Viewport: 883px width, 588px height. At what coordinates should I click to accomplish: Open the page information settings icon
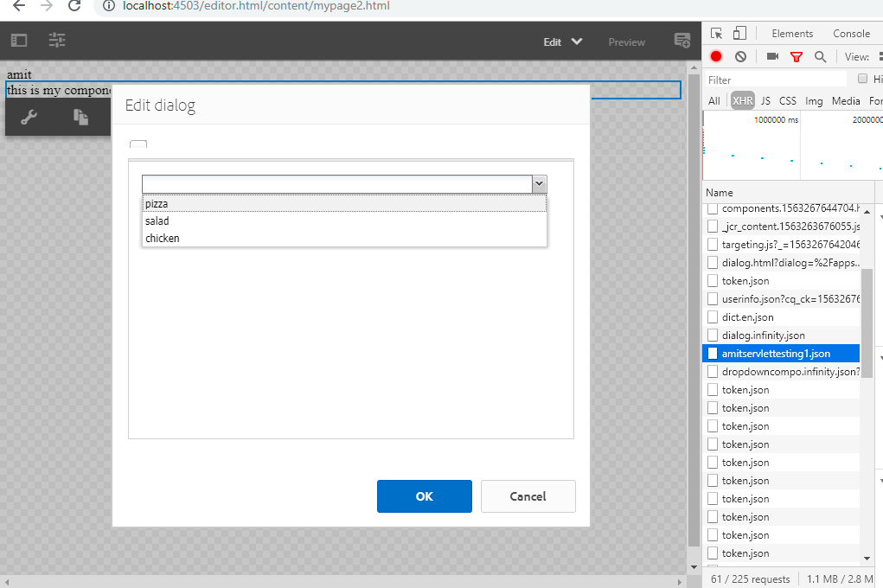click(x=57, y=41)
